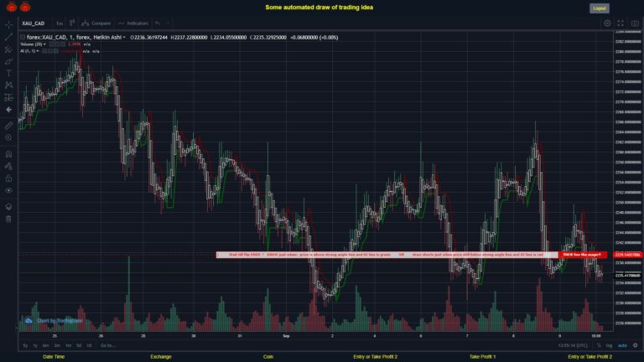Click the UTC time display
Image resolution: width=644 pixels, height=362 pixels.
coord(573,345)
